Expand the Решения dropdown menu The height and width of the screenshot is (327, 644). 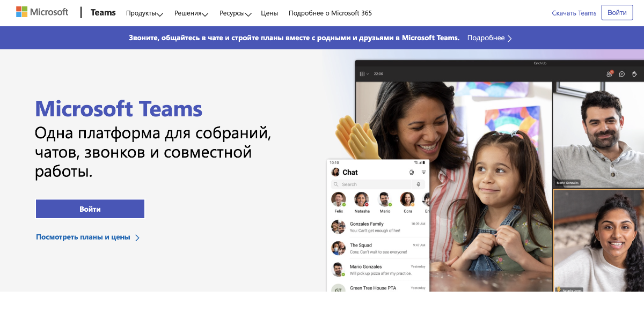point(191,13)
